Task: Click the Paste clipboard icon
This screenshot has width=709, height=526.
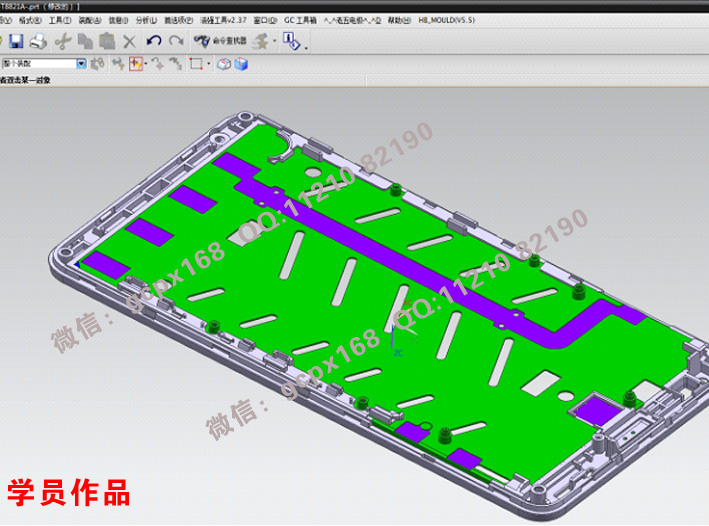Action: 106,41
